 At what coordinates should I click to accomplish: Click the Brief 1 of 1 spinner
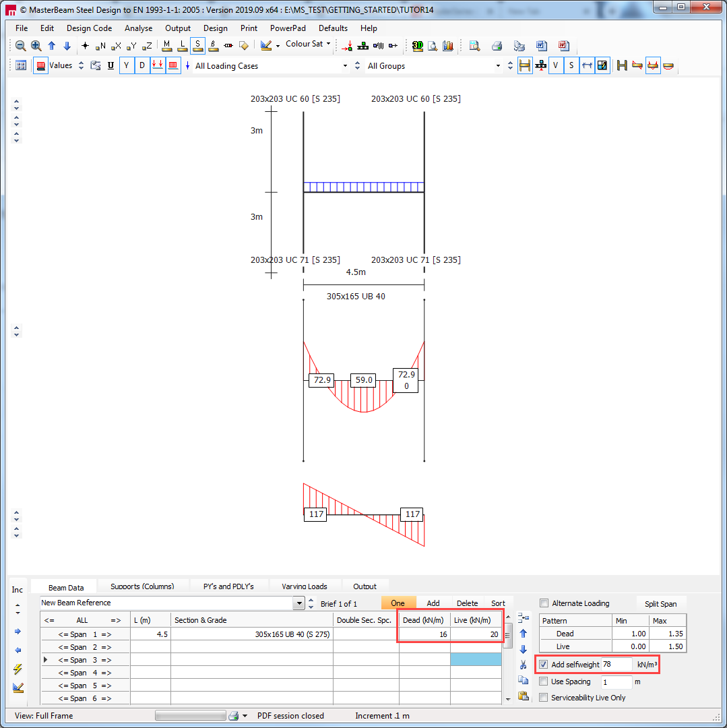(x=311, y=603)
